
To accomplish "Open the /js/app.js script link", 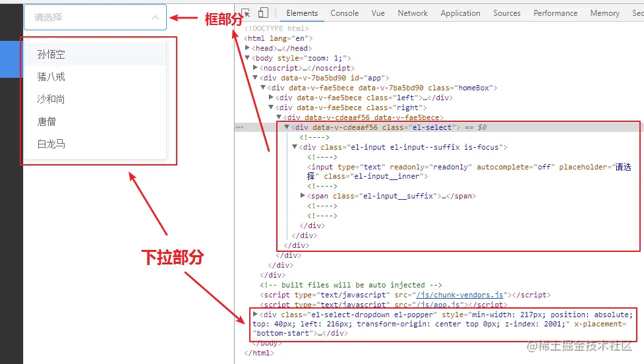I will coord(438,305).
